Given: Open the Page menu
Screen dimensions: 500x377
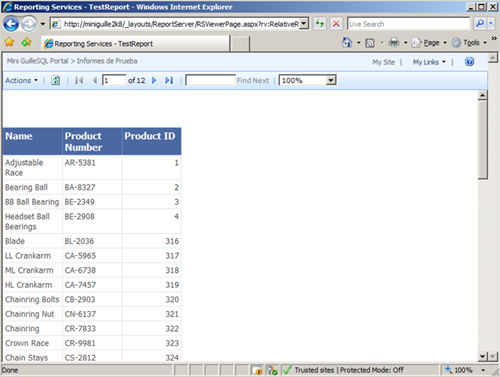Looking at the screenshot, I should click(429, 43).
